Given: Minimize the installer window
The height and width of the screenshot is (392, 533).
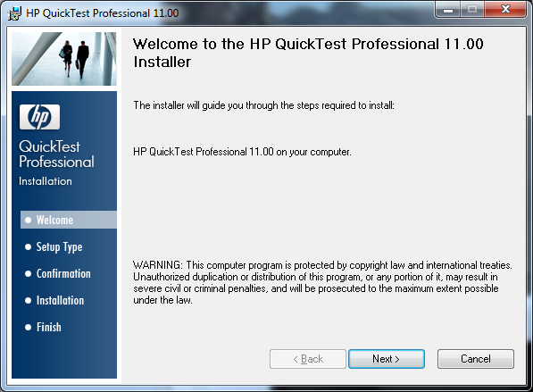Looking at the screenshot, I should tap(447, 10).
